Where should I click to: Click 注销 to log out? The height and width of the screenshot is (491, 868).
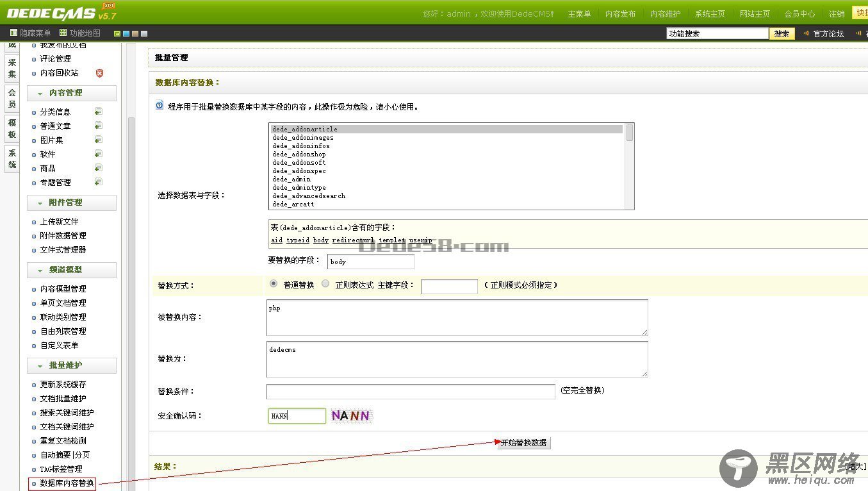coord(837,14)
